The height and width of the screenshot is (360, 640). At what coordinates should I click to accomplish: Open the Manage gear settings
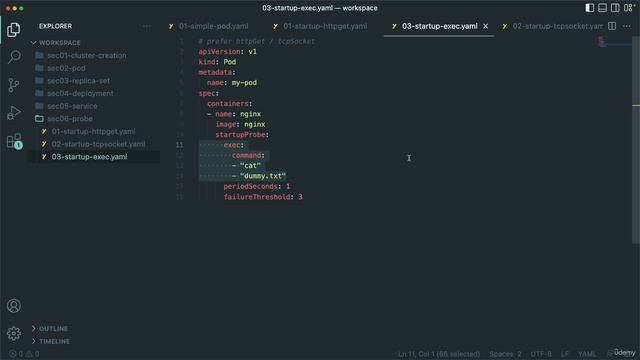point(14,333)
